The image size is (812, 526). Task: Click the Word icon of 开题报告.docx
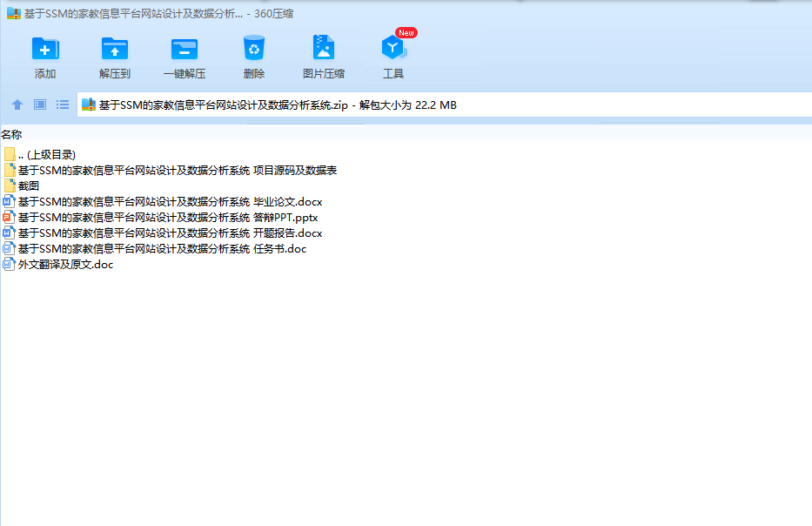(9, 233)
